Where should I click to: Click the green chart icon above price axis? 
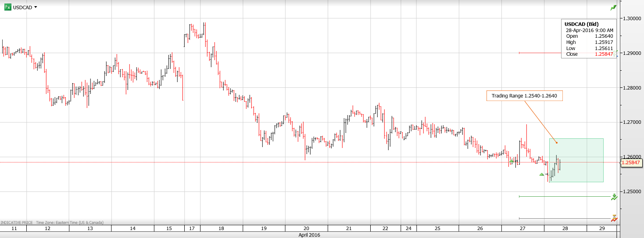tap(613, 8)
